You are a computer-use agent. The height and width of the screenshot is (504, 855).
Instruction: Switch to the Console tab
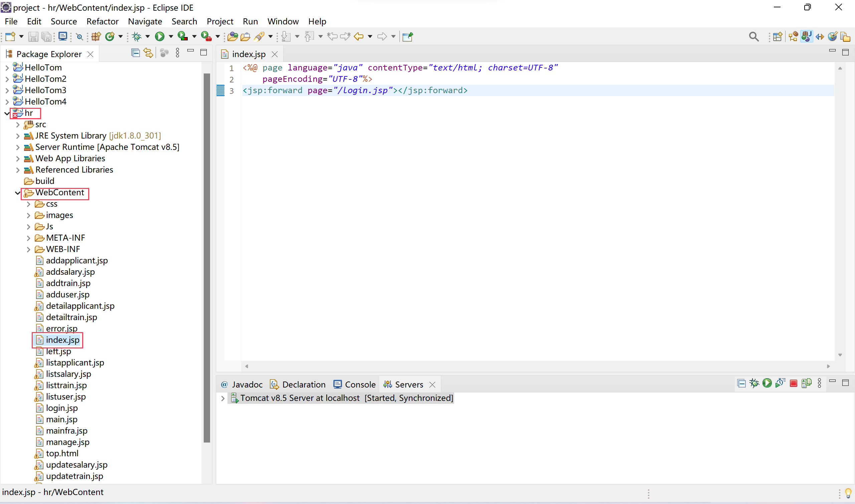(354, 385)
